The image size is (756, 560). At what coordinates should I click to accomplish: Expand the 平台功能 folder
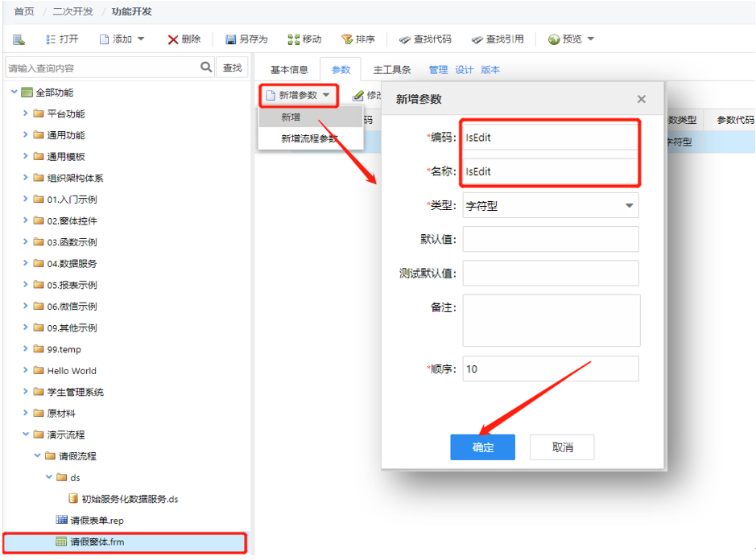pyautogui.click(x=26, y=113)
